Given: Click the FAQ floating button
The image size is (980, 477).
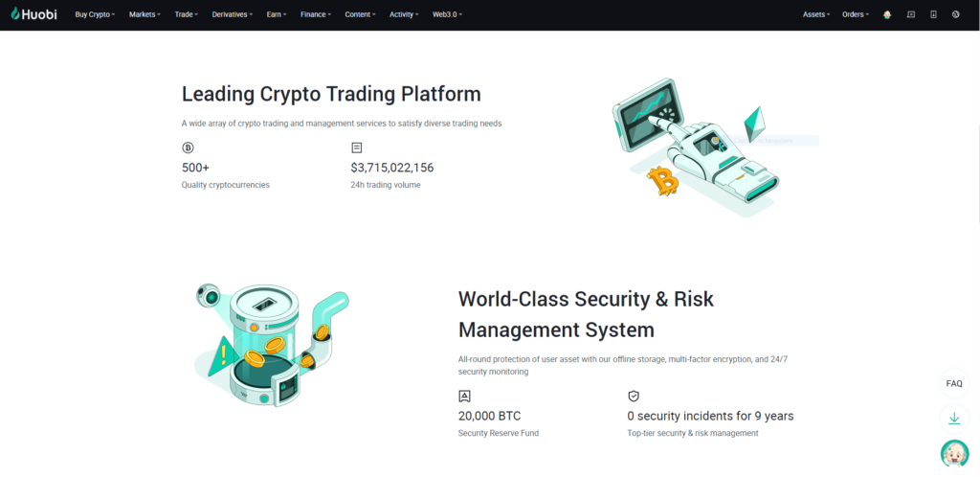Looking at the screenshot, I should click(x=954, y=383).
